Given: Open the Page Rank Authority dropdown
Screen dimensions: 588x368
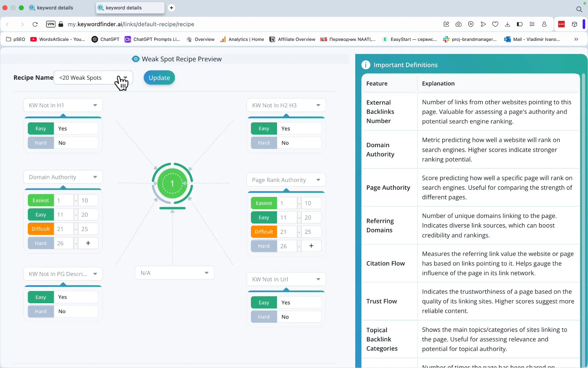Looking at the screenshot, I should click(x=286, y=180).
